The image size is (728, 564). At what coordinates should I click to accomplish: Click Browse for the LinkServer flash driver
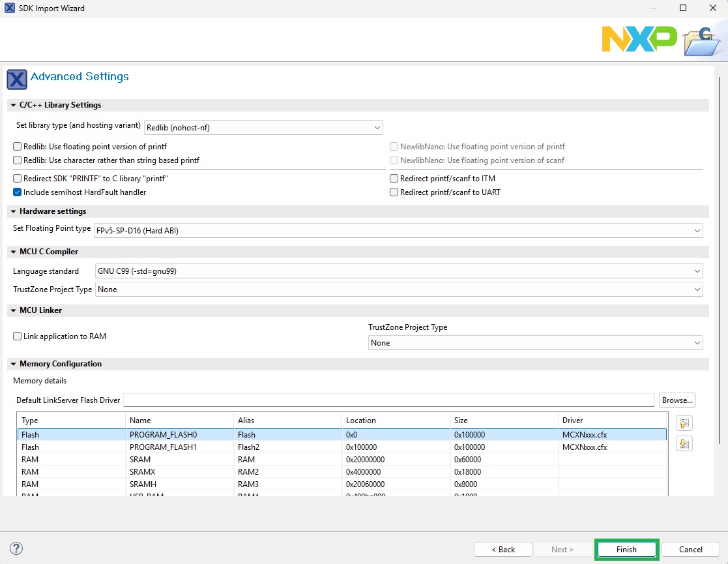(677, 400)
